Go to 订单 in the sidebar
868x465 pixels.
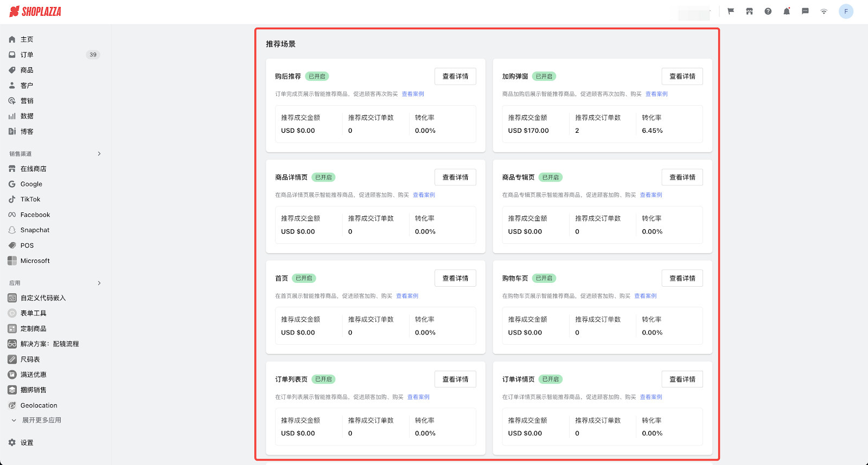27,55
